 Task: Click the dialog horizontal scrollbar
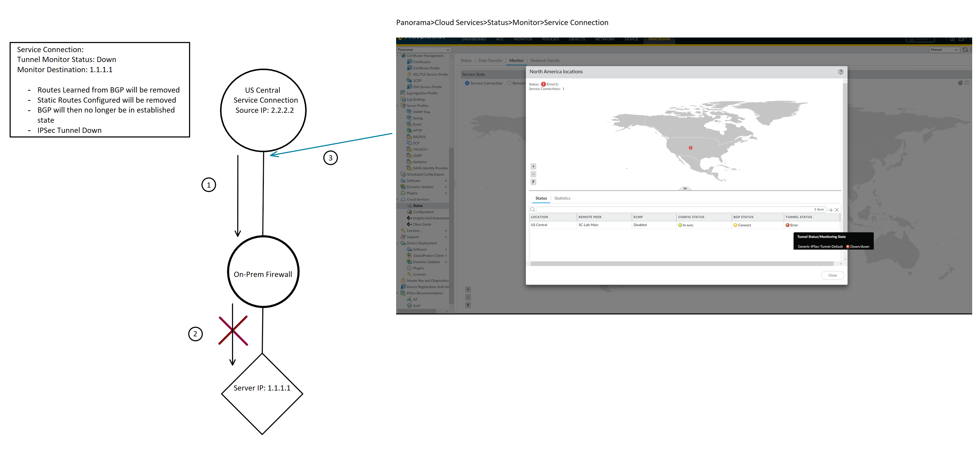point(682,264)
